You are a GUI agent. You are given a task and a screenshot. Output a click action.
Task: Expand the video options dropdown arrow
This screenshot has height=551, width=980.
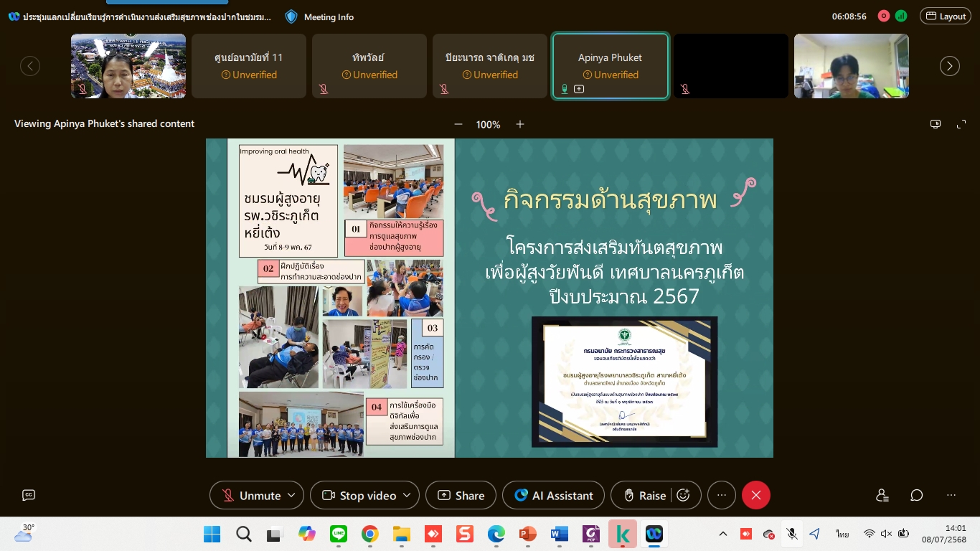(x=407, y=495)
